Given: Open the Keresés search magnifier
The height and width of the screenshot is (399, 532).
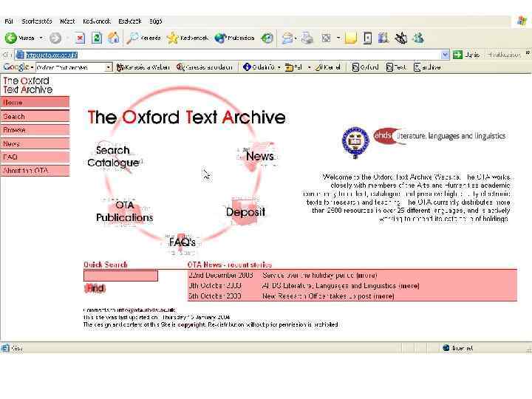Looking at the screenshot, I should (143, 38).
